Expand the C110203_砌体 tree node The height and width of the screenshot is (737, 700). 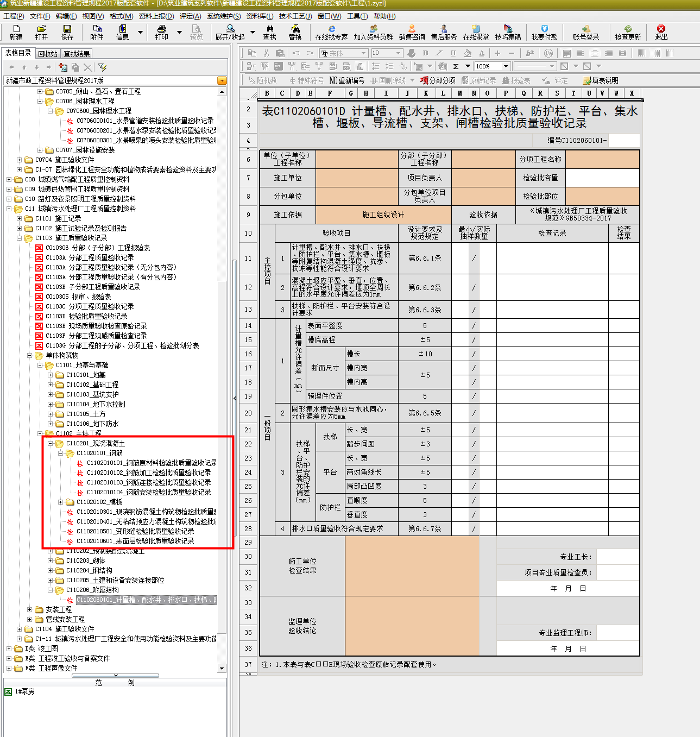51,560
